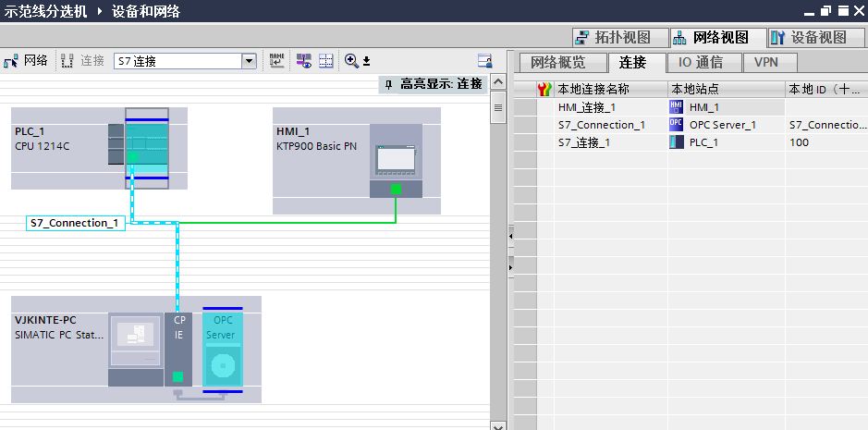This screenshot has width=868, height=430.
Task: Click the upper splitter collapse arrow
Action: pos(510,237)
